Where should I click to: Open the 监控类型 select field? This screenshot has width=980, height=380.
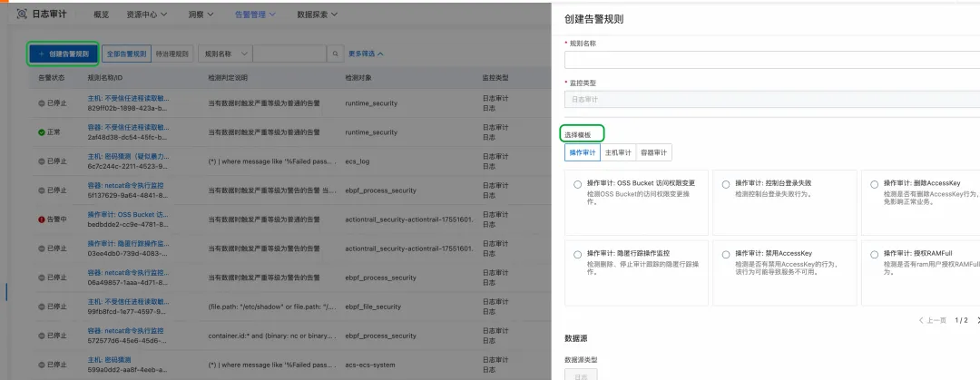(772, 100)
